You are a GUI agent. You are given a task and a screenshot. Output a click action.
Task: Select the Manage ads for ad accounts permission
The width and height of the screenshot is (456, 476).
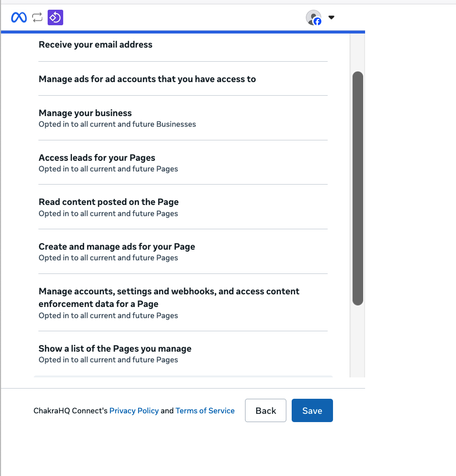[147, 79]
